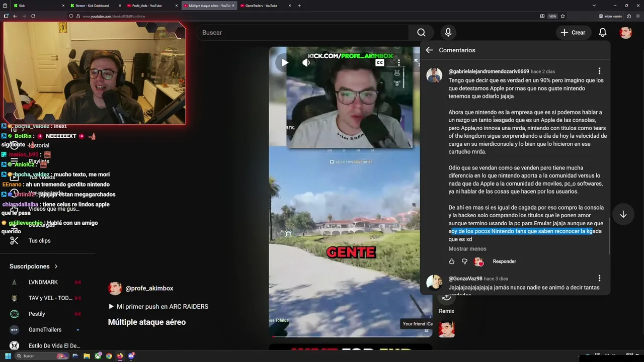644x362 pixels.
Task: Play the YouTube Short video
Action: point(285,63)
